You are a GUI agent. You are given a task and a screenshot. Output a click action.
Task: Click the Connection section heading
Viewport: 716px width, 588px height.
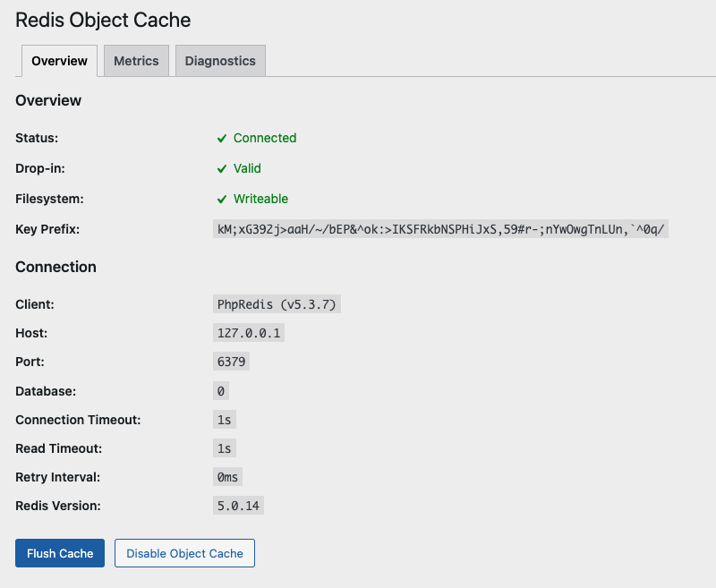point(55,267)
